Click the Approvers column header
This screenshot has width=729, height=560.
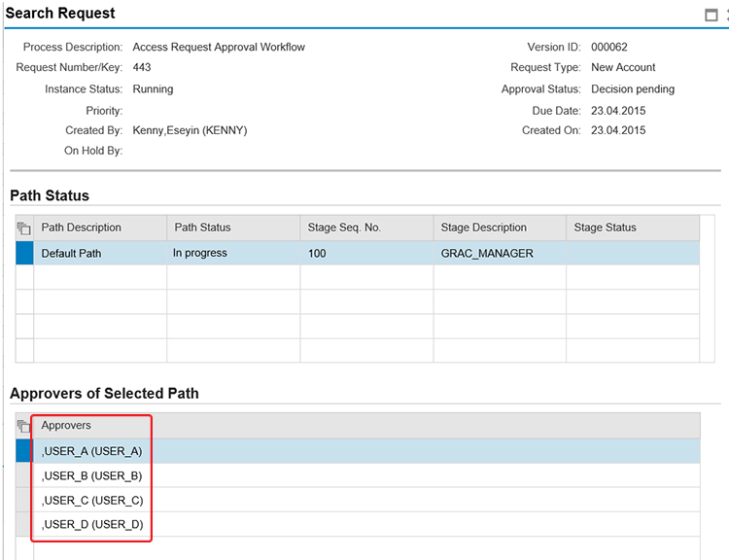tap(67, 426)
